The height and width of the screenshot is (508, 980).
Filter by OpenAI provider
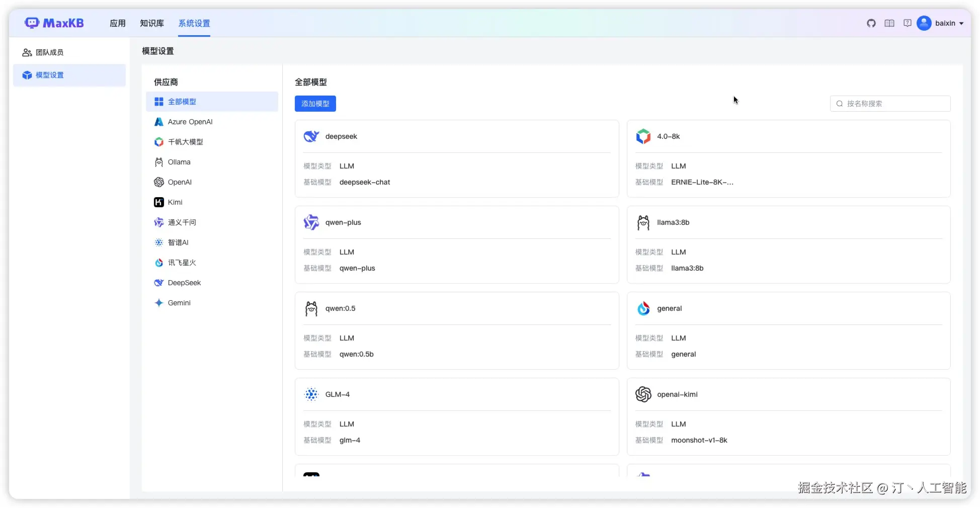click(212, 182)
